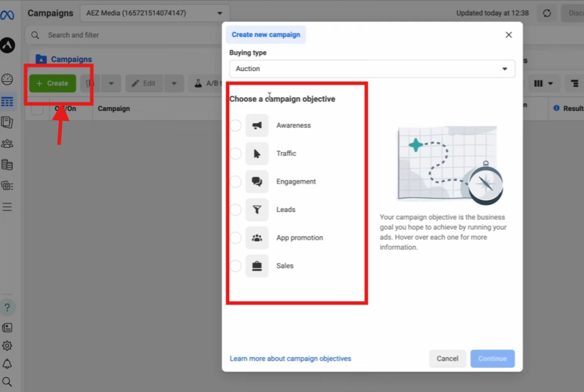Open the Billing stacked-coins icon in sidebar
Screen dimensions: 584x392
point(7,165)
